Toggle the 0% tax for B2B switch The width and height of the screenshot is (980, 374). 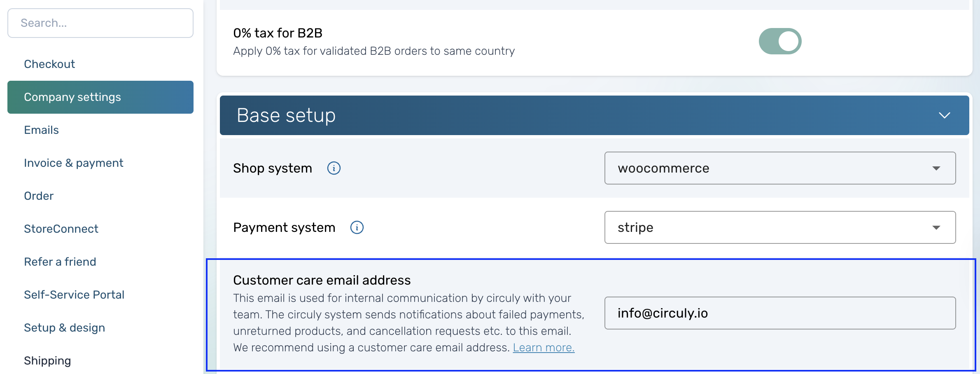[780, 41]
